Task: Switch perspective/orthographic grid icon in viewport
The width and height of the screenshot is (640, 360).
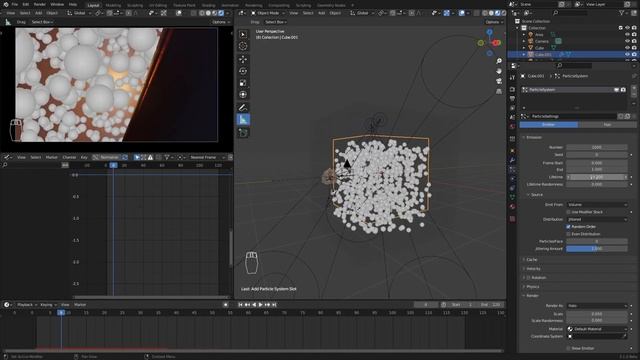Action: click(499, 91)
